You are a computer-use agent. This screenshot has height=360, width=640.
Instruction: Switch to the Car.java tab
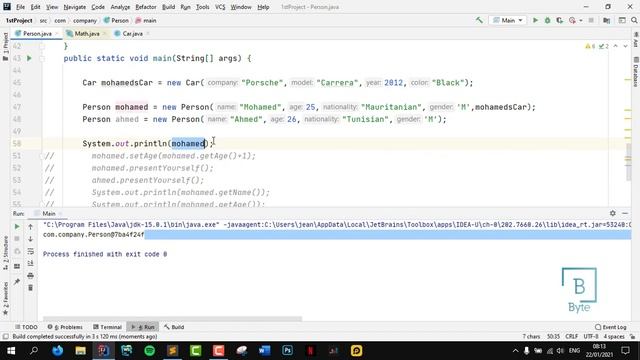pyautogui.click(x=132, y=33)
